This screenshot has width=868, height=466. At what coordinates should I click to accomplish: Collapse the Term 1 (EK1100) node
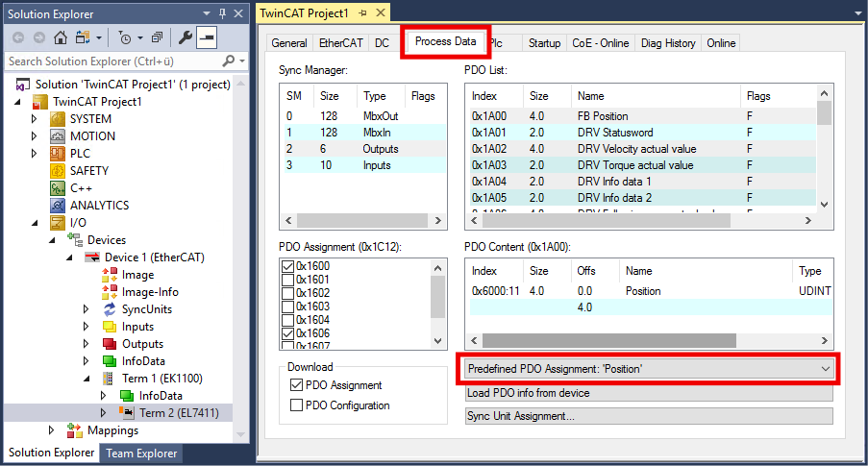[x=87, y=380]
